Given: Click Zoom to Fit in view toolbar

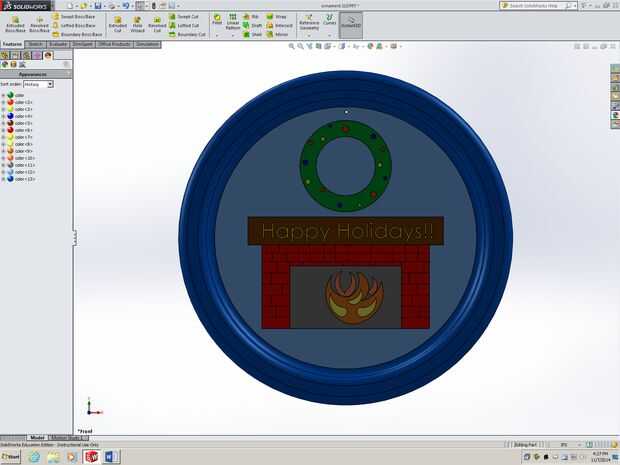Looking at the screenshot, I should (x=291, y=46).
